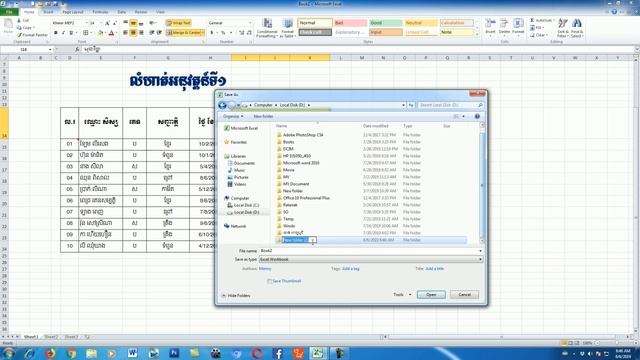Open number format dropdown showing General
This screenshot has height=360, width=640.
coord(250,23)
